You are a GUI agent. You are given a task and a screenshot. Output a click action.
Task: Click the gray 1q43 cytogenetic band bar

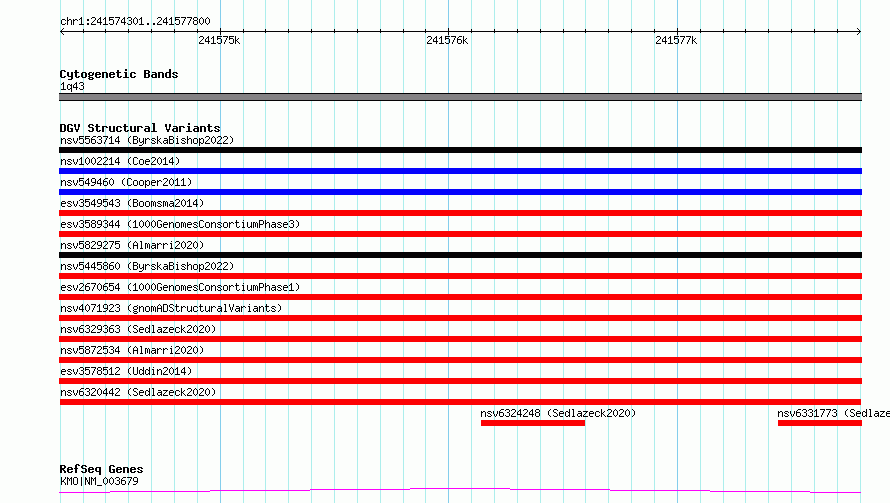(460, 97)
